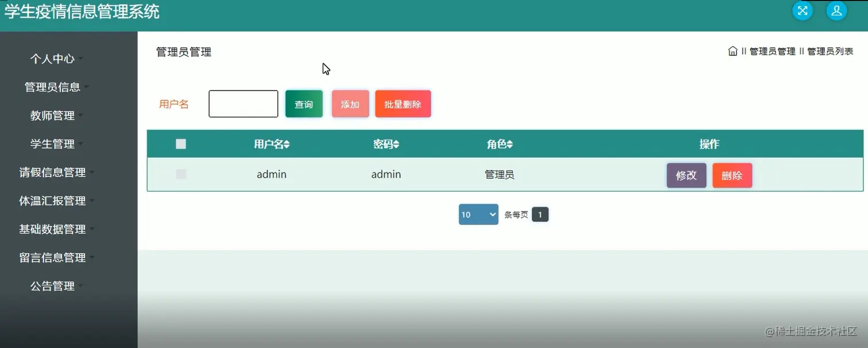Open the page size dropdown showing 10
The width and height of the screenshot is (868, 348).
pyautogui.click(x=478, y=214)
